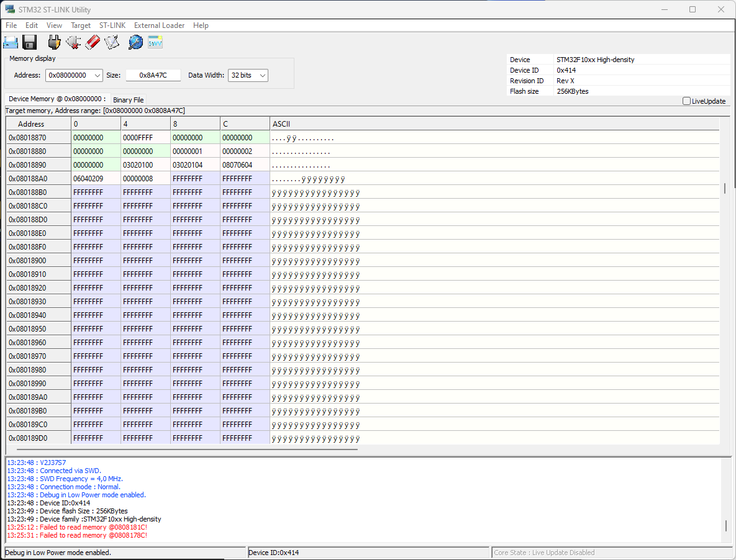
Task: Open the Target menu
Action: [81, 25]
